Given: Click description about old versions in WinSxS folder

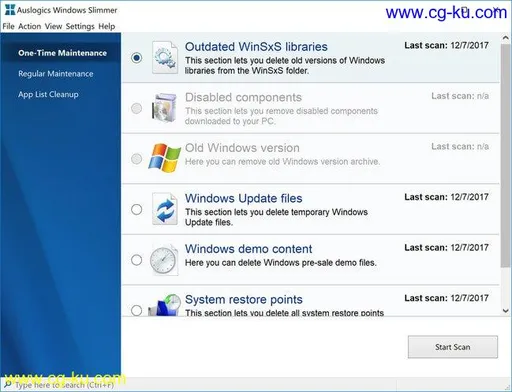Looking at the screenshot, I should [285, 65].
